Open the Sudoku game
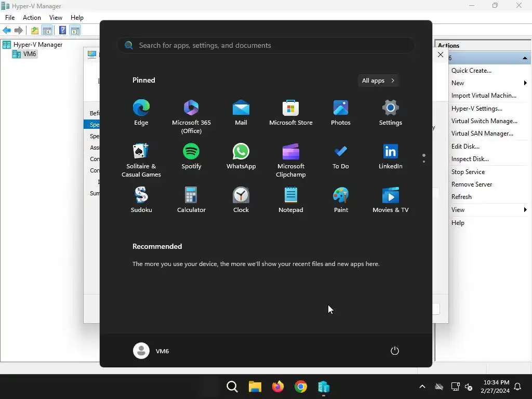This screenshot has width=532, height=399. coord(141,200)
